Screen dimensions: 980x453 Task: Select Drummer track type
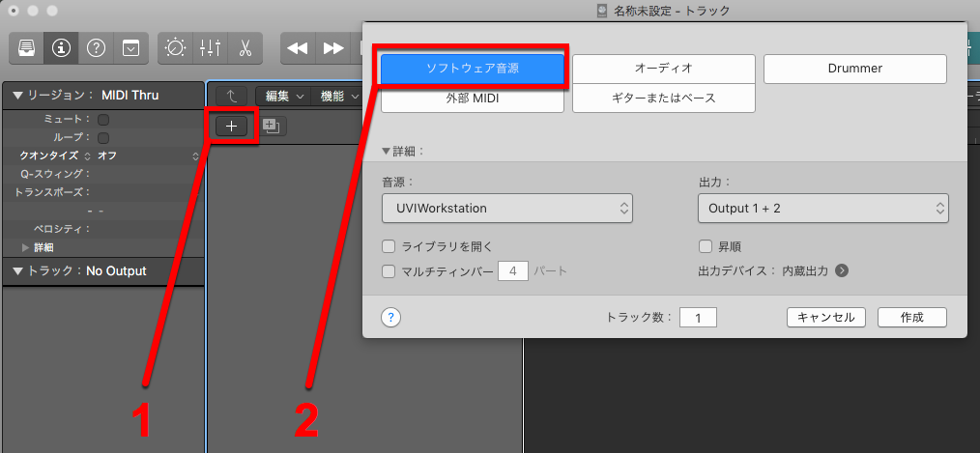855,69
